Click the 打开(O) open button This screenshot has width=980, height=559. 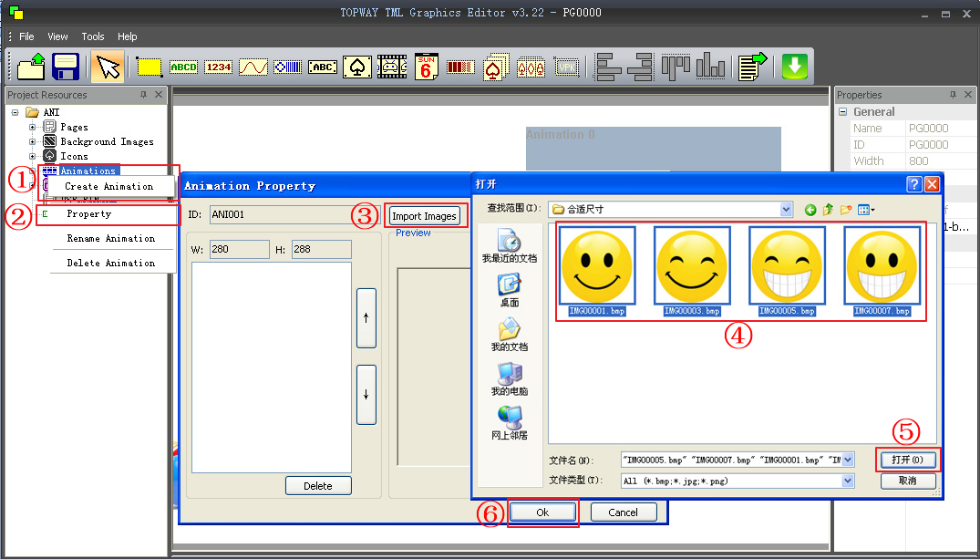click(907, 460)
